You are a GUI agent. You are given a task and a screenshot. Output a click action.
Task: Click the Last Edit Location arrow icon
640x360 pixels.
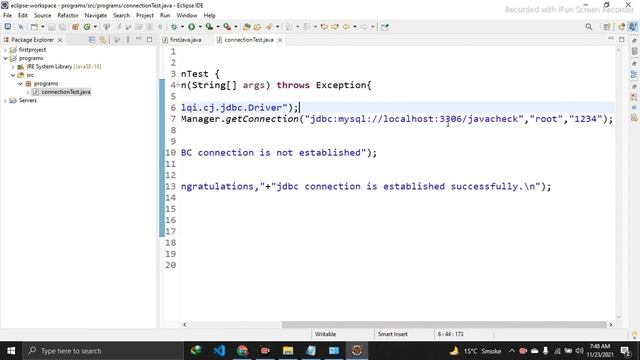click(x=324, y=27)
